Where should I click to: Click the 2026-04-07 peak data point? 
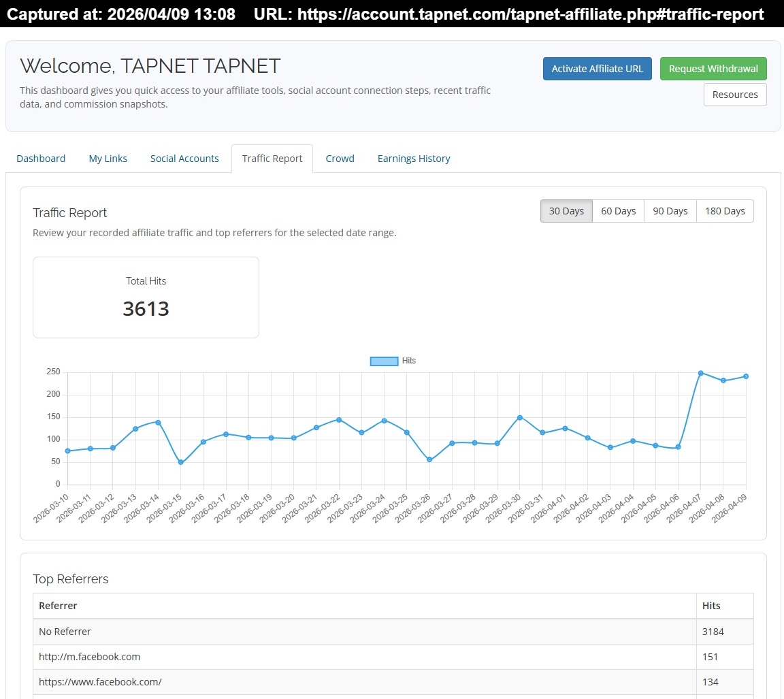coord(700,373)
